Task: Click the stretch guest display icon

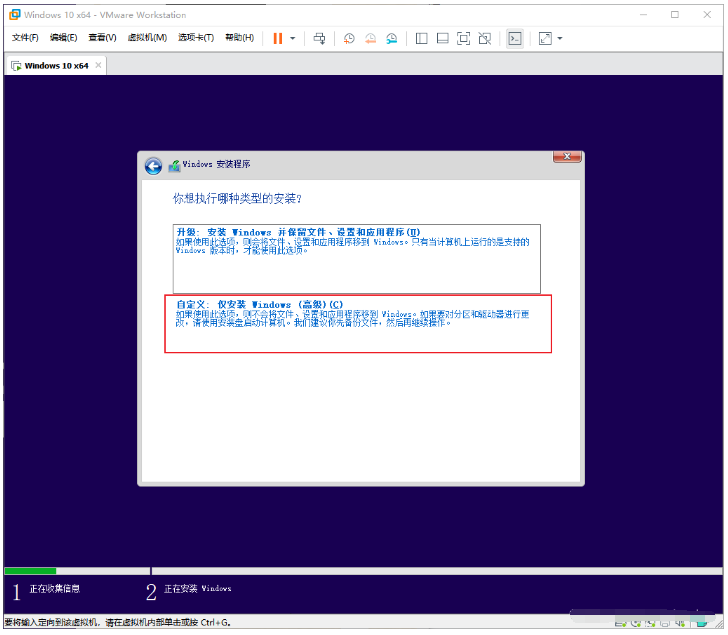Action: click(x=544, y=38)
